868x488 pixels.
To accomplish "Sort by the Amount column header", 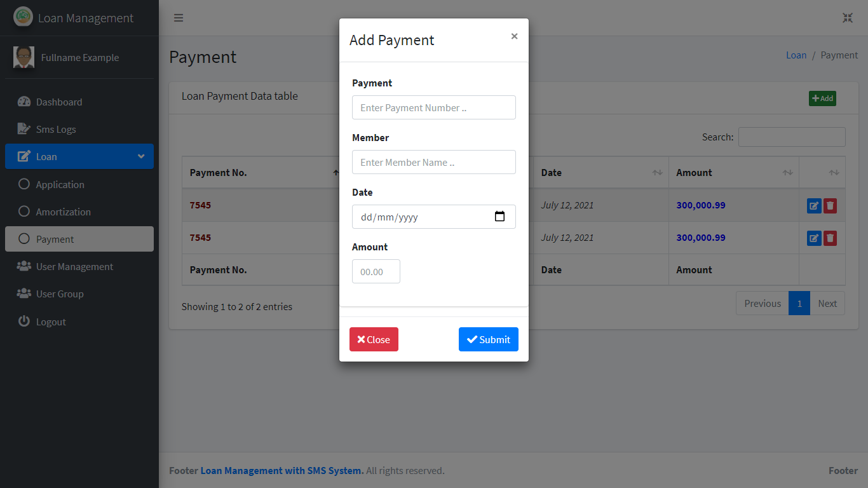I will tap(734, 172).
